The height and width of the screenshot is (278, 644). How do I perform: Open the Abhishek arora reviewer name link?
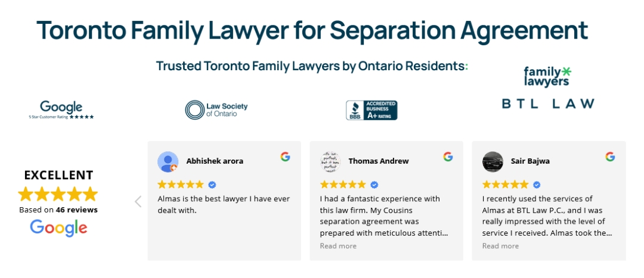tap(215, 161)
